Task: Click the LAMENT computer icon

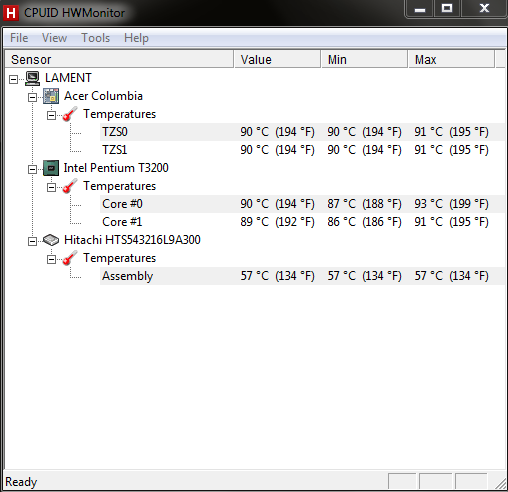Action: pos(33,78)
